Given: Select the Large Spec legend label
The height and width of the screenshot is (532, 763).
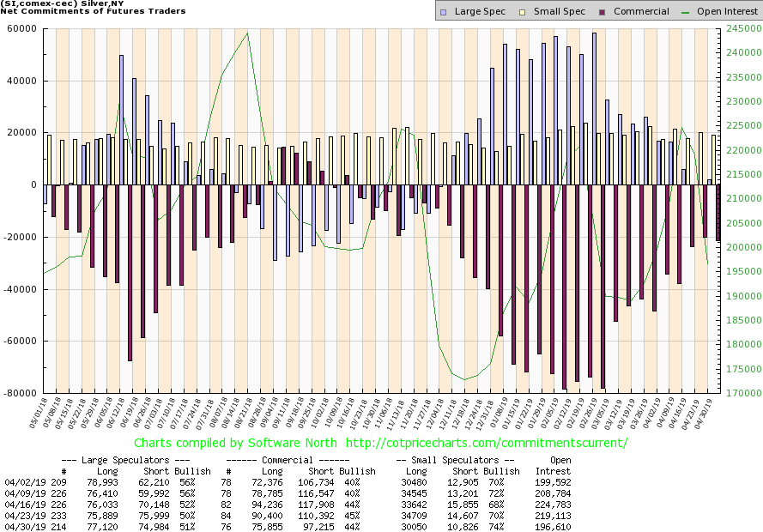Looking at the screenshot, I should click(480, 12).
